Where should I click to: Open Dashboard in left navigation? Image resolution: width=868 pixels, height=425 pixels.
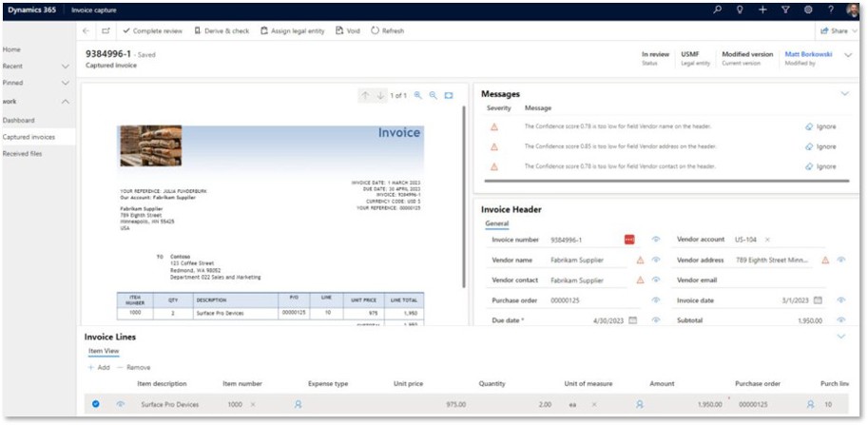point(19,120)
